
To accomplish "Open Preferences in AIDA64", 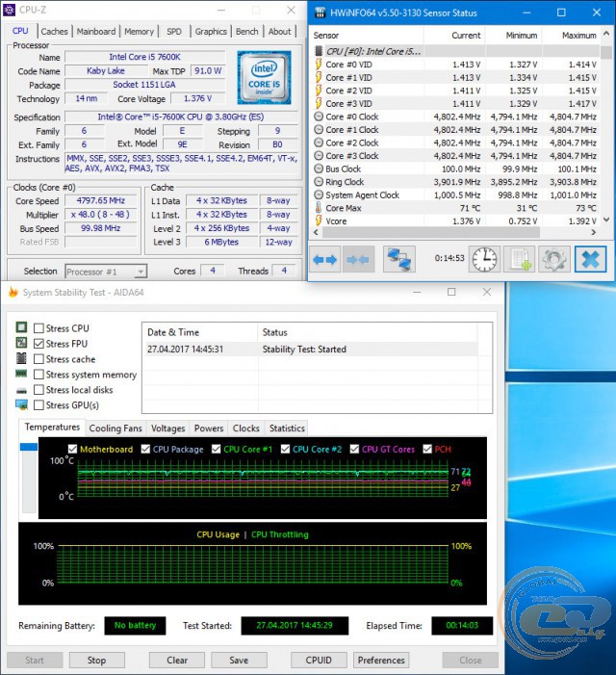I will [381, 660].
